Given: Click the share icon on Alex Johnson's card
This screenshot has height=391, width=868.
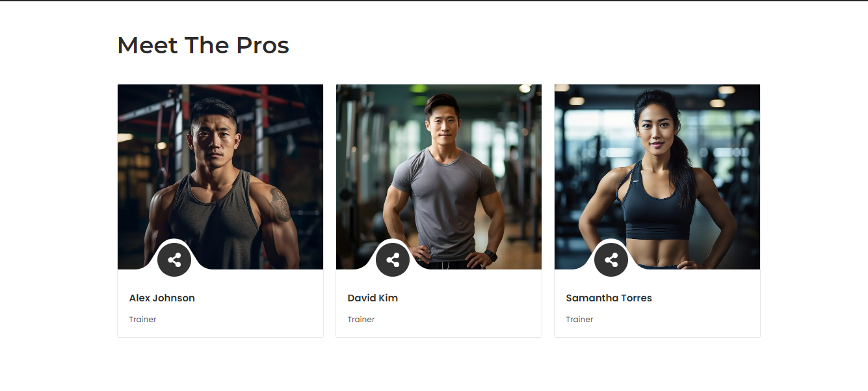Looking at the screenshot, I should (174, 260).
